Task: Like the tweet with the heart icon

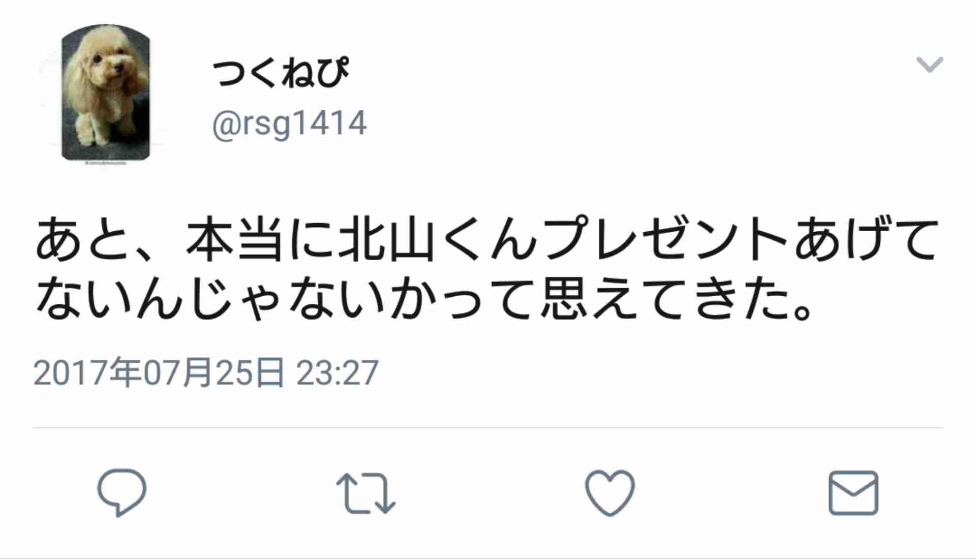Action: click(x=609, y=492)
